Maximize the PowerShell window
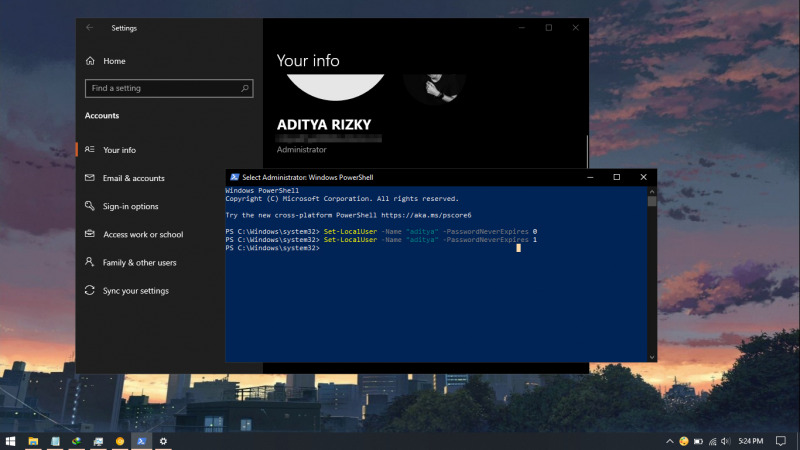Image resolution: width=800 pixels, height=450 pixels. coord(617,177)
